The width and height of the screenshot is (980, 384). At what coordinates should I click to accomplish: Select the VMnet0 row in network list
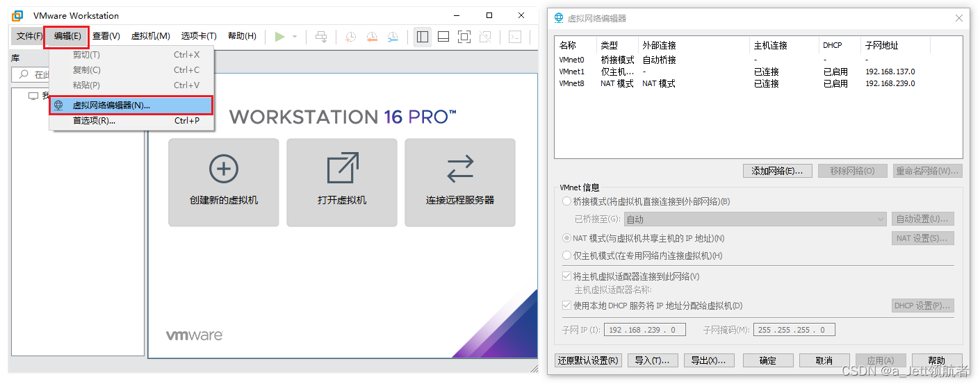pyautogui.click(x=758, y=60)
